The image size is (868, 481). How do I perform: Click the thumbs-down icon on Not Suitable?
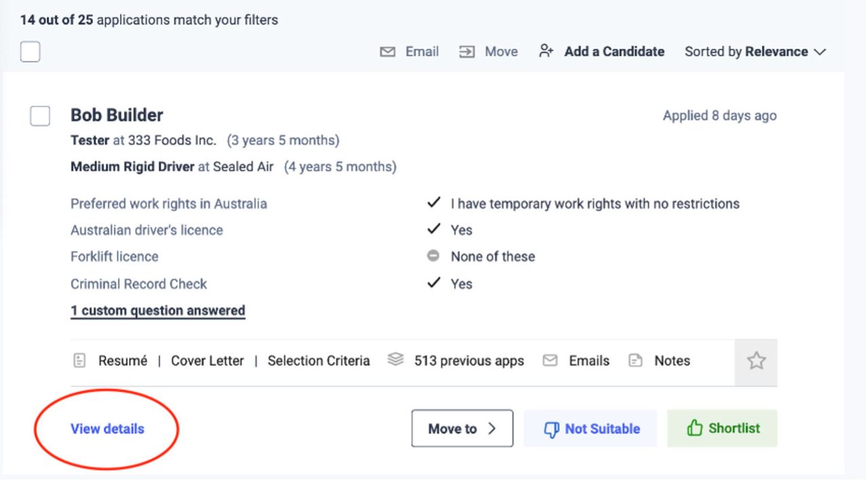point(551,429)
